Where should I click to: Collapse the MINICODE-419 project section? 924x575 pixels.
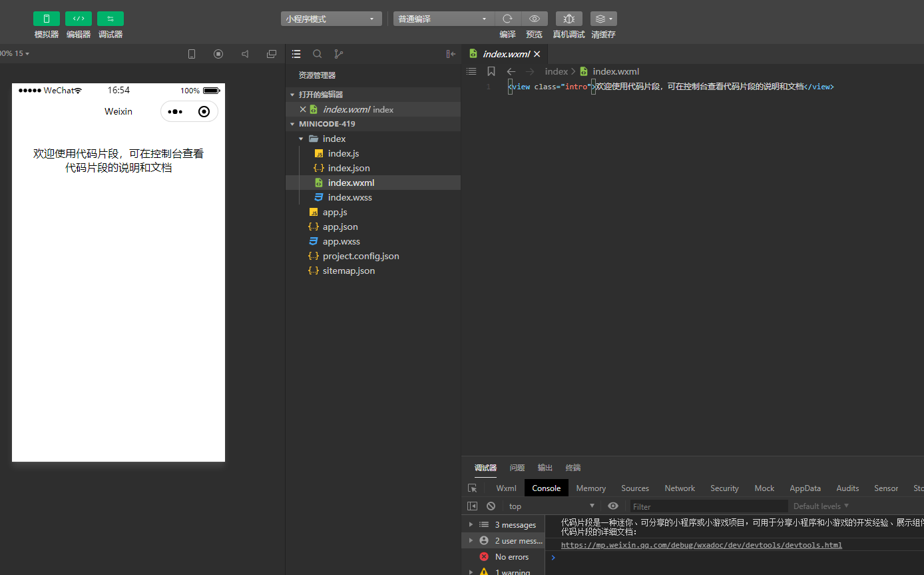click(373, 124)
